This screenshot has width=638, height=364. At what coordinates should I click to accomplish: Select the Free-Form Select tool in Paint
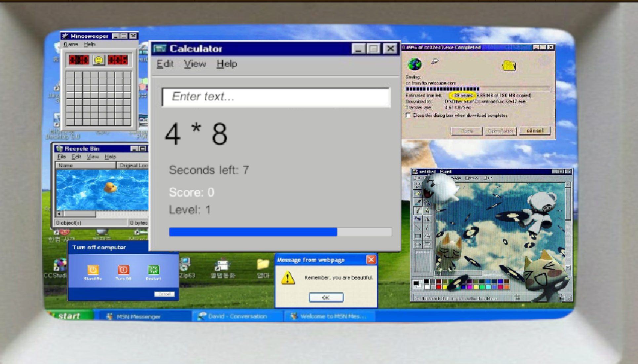[417, 184]
